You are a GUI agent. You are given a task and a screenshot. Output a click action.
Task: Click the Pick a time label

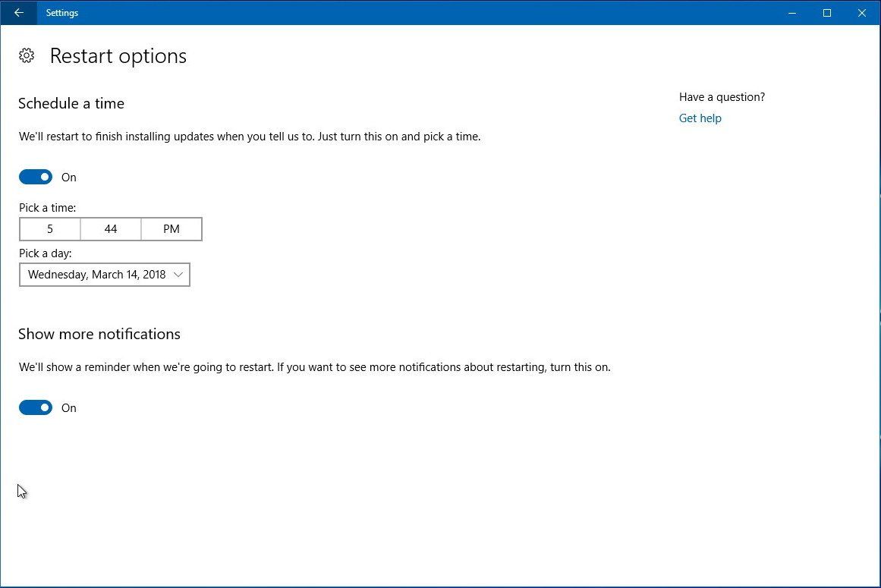(47, 207)
